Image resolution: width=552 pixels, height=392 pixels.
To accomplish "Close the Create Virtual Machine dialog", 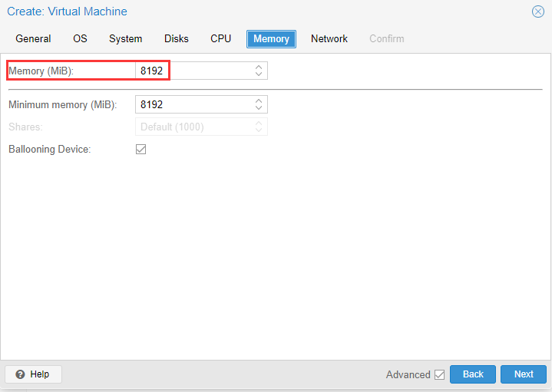I will 538,12.
